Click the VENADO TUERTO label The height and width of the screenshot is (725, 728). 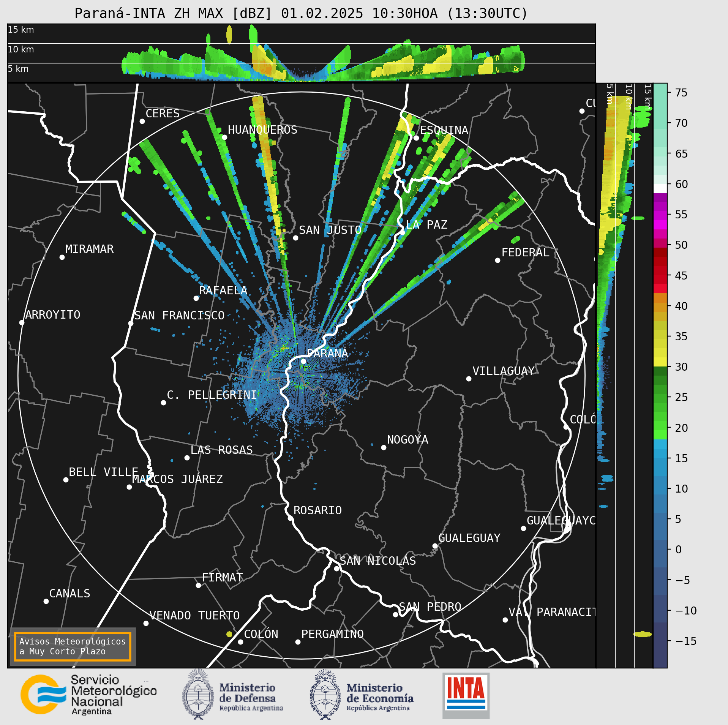coord(194,615)
